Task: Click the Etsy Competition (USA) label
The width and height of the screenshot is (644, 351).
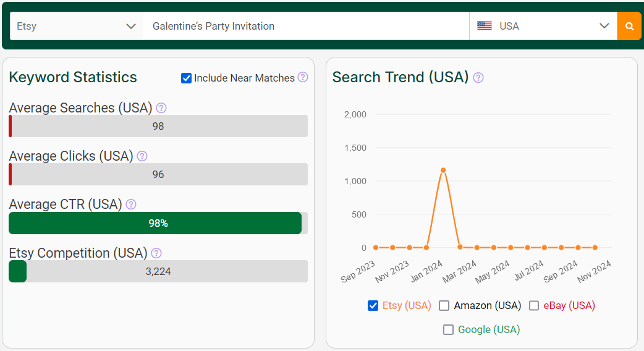Action: tap(78, 253)
